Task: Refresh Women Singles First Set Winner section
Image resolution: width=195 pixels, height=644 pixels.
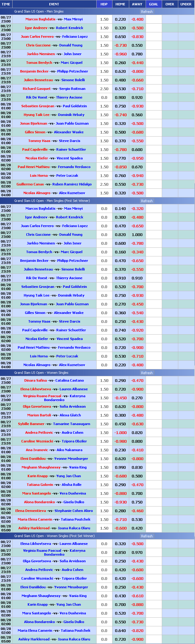Action: point(147,536)
